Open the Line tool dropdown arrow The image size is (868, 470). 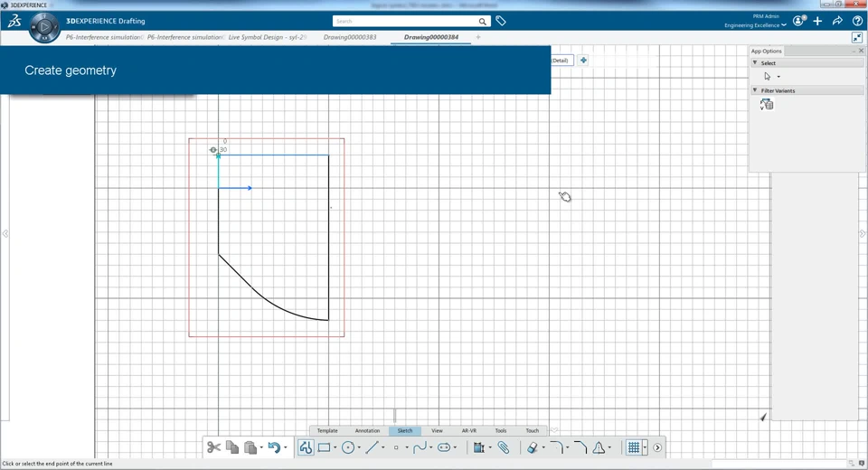coord(382,448)
